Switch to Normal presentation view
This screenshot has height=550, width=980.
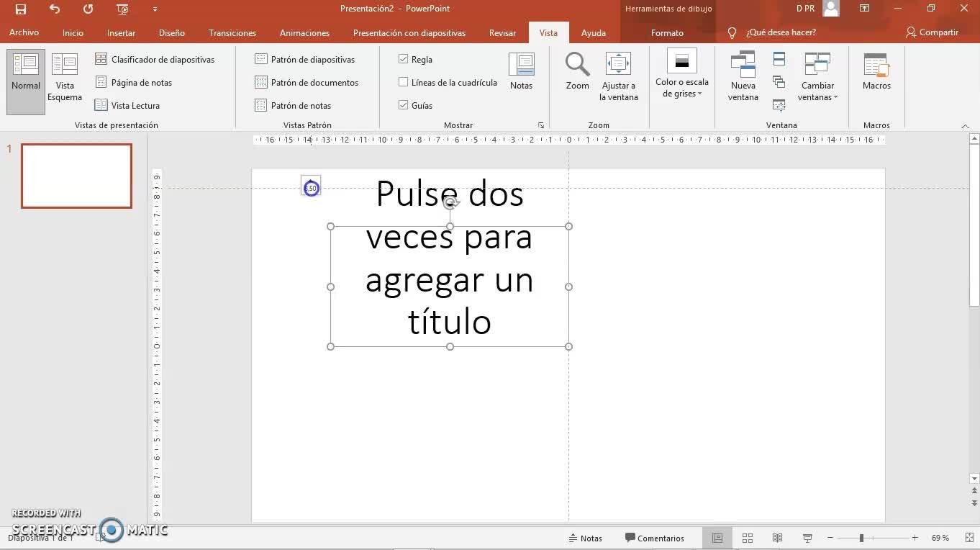(x=26, y=81)
